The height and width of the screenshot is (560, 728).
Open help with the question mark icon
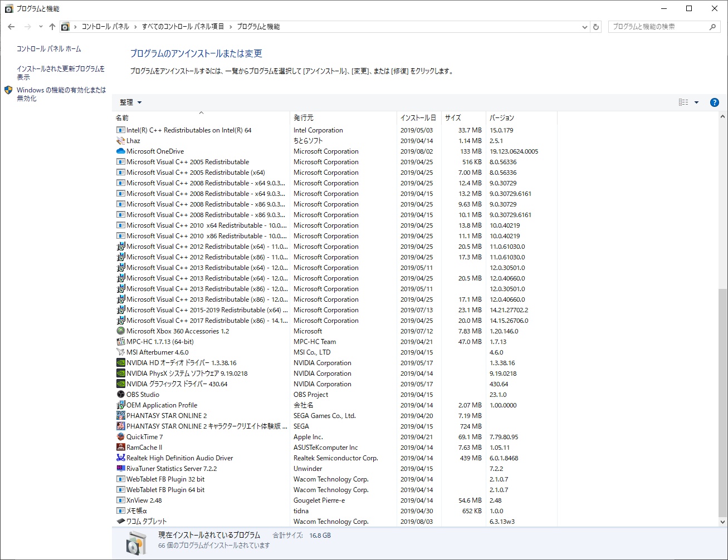pyautogui.click(x=715, y=102)
